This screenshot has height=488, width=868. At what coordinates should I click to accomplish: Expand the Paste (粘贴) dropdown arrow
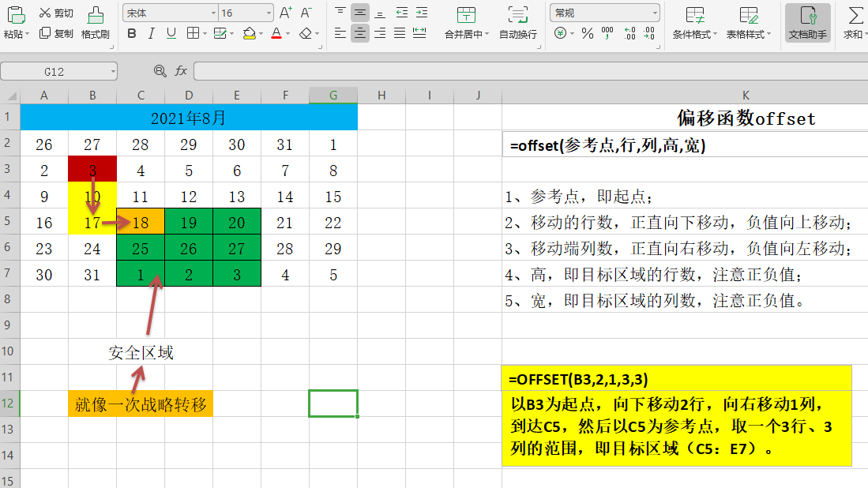27,34
